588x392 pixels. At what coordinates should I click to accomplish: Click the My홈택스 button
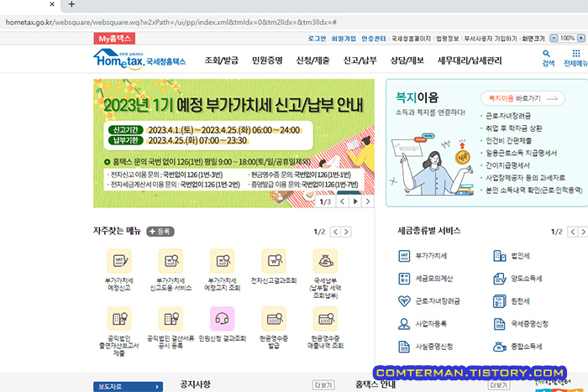click(x=114, y=39)
